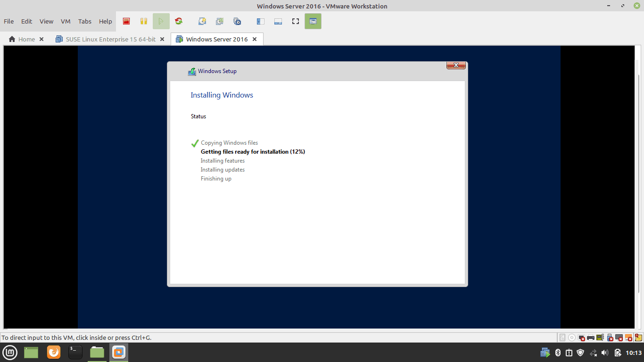Click the battery power tray icon

coord(618,353)
